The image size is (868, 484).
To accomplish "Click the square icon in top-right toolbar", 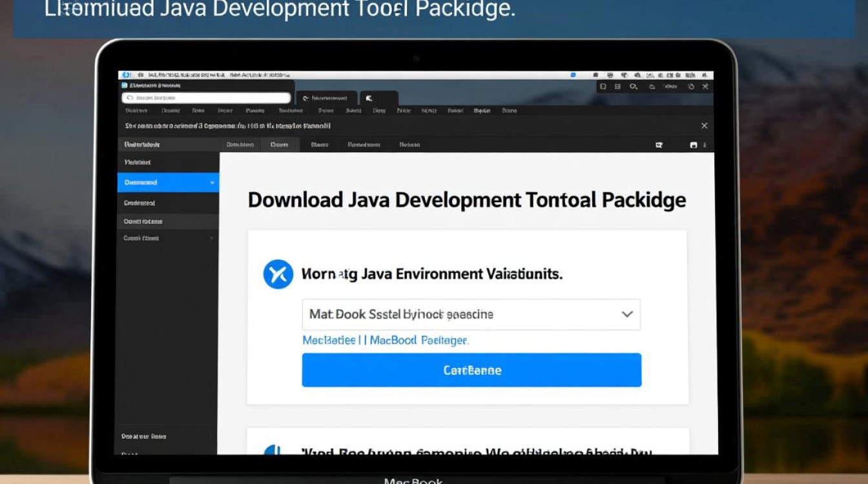I will 603,86.
